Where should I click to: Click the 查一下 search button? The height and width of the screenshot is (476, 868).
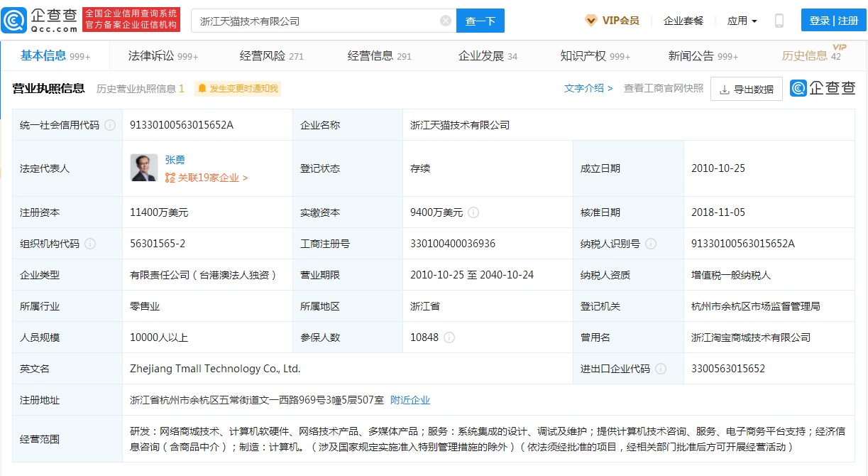pyautogui.click(x=480, y=21)
